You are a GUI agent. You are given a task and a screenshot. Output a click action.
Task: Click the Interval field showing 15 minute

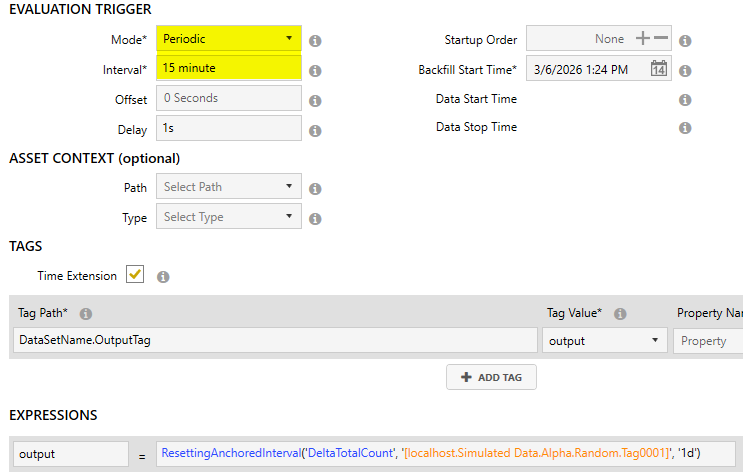(228, 68)
